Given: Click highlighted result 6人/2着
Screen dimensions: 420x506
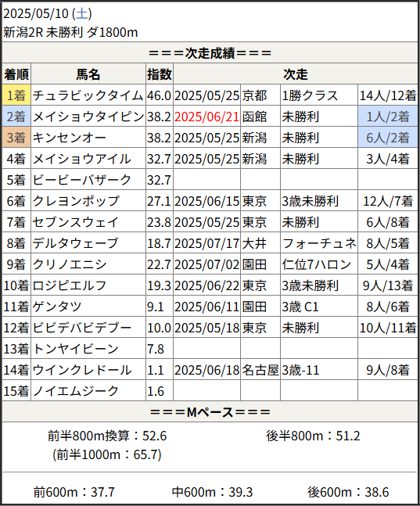Looking at the screenshot, I should [388, 138].
